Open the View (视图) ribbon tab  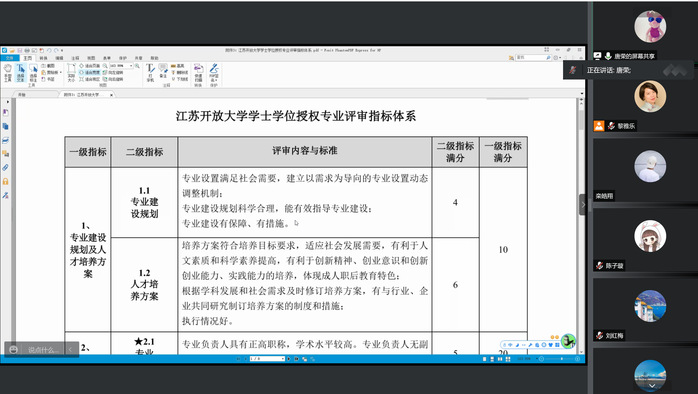tap(91, 58)
